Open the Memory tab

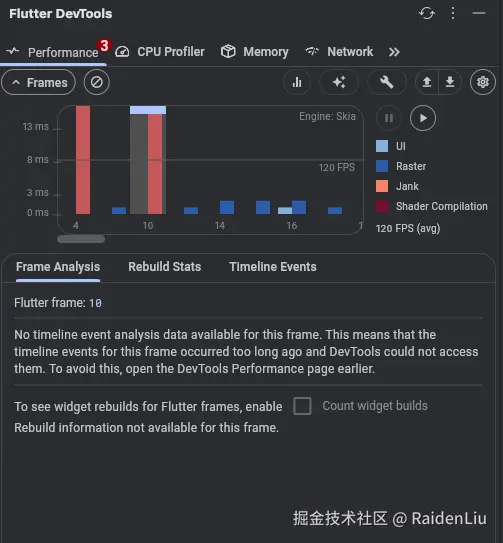255,52
